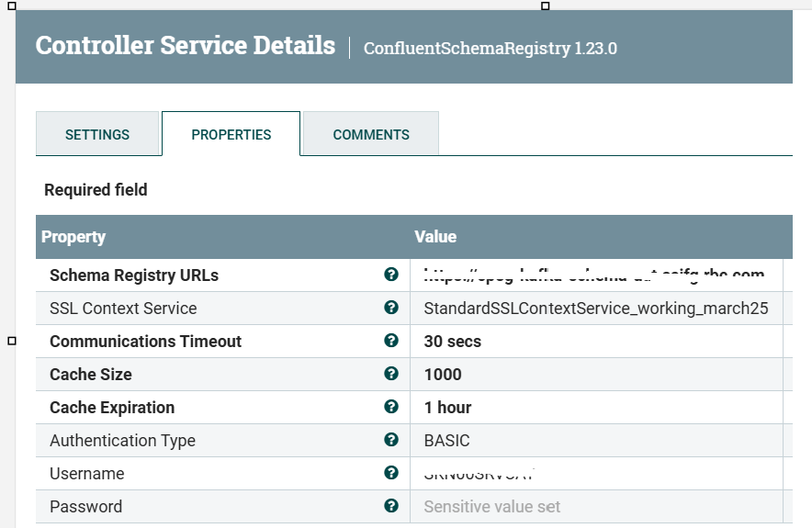The height and width of the screenshot is (528, 812).
Task: Click help icon for Schema Registry URLs
Action: (391, 275)
